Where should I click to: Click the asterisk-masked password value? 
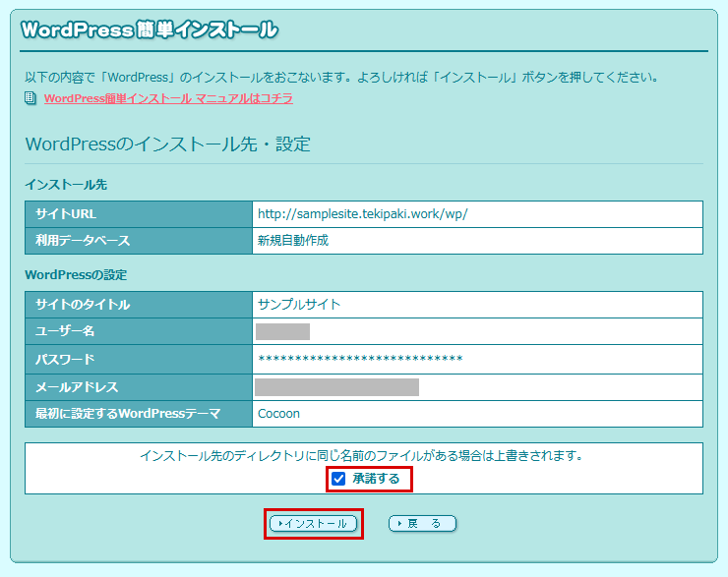pos(360,359)
